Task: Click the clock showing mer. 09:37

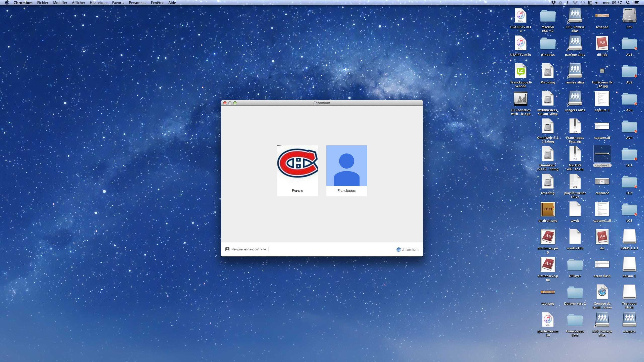Action: point(612,3)
